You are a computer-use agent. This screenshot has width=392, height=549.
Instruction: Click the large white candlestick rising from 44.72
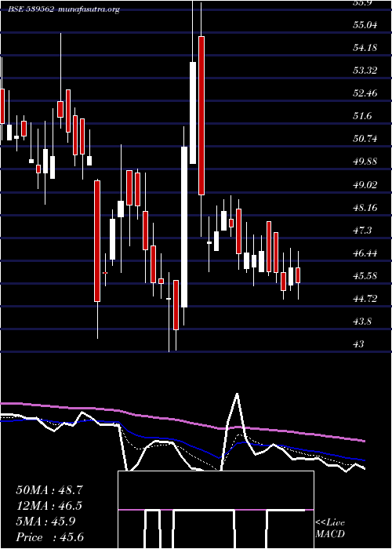(184, 227)
